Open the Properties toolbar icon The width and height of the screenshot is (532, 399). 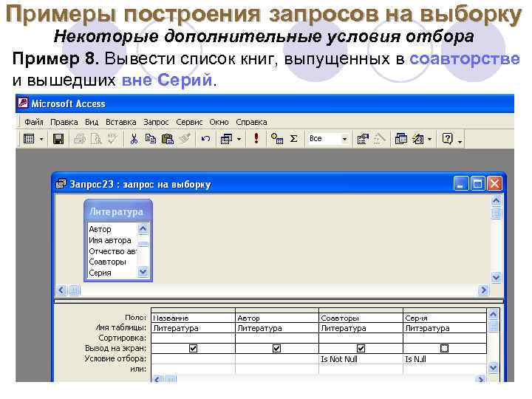[363, 139]
